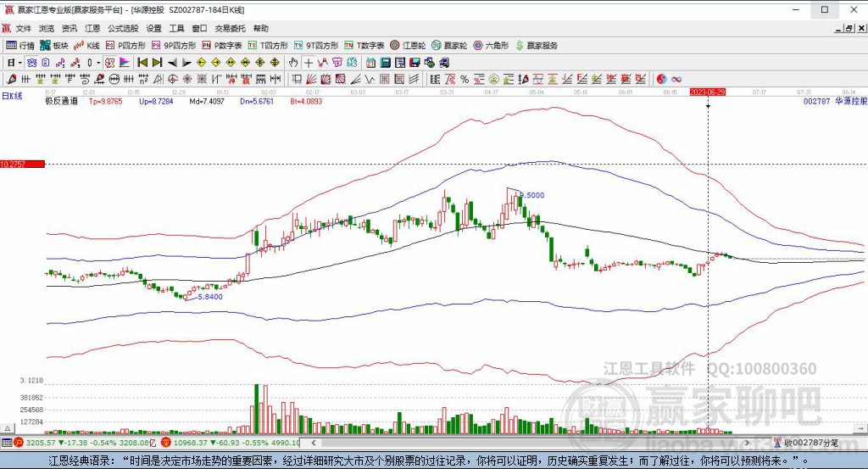Select the hand pan tool icon
This screenshot has width=868, height=469.
pos(293,63)
